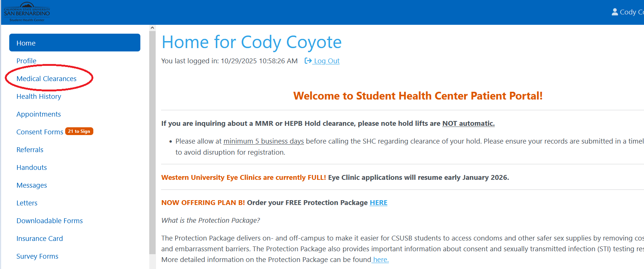Image resolution: width=644 pixels, height=269 pixels.
Task: Open Consent Forms
Action: pos(40,132)
